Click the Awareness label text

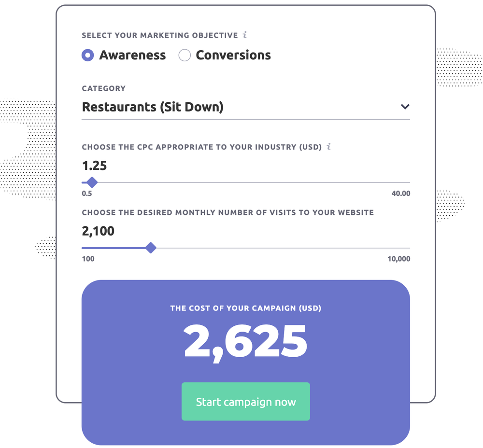pos(132,56)
